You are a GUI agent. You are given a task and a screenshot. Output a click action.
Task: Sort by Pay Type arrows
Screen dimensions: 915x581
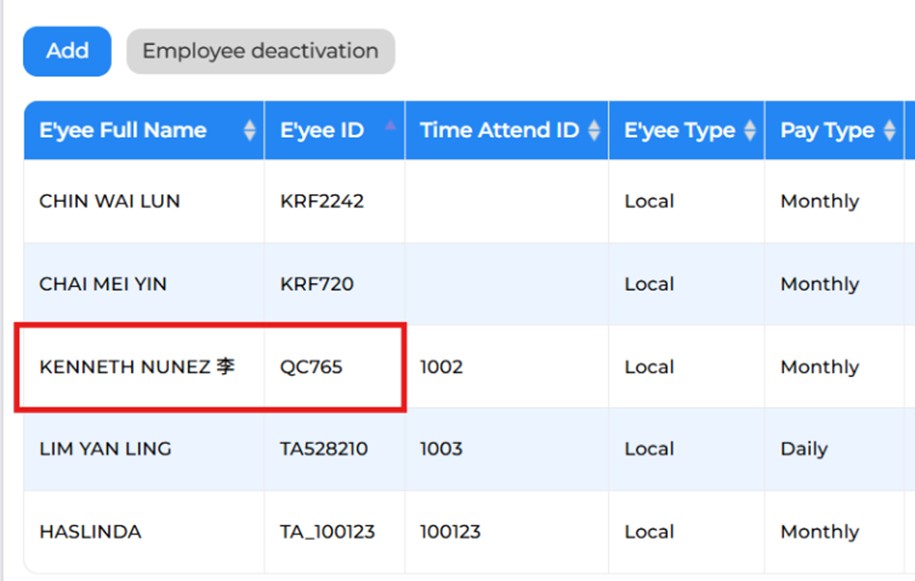pyautogui.click(x=889, y=130)
